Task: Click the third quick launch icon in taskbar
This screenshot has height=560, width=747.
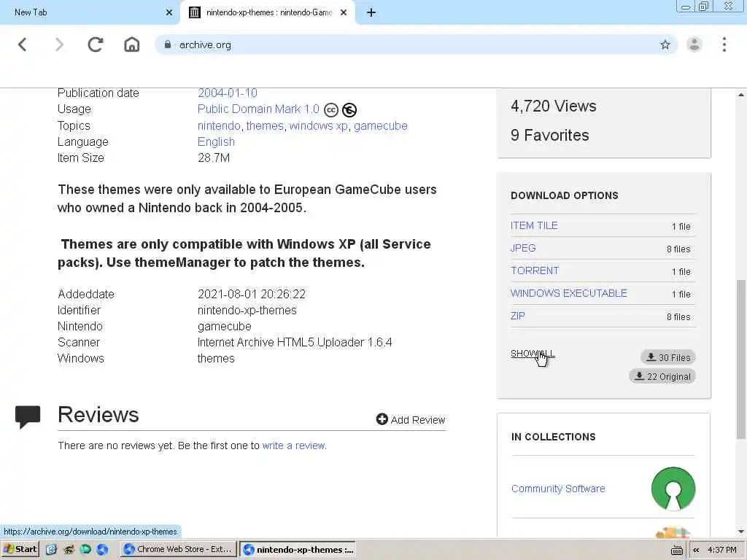Action: pyautogui.click(x=86, y=550)
